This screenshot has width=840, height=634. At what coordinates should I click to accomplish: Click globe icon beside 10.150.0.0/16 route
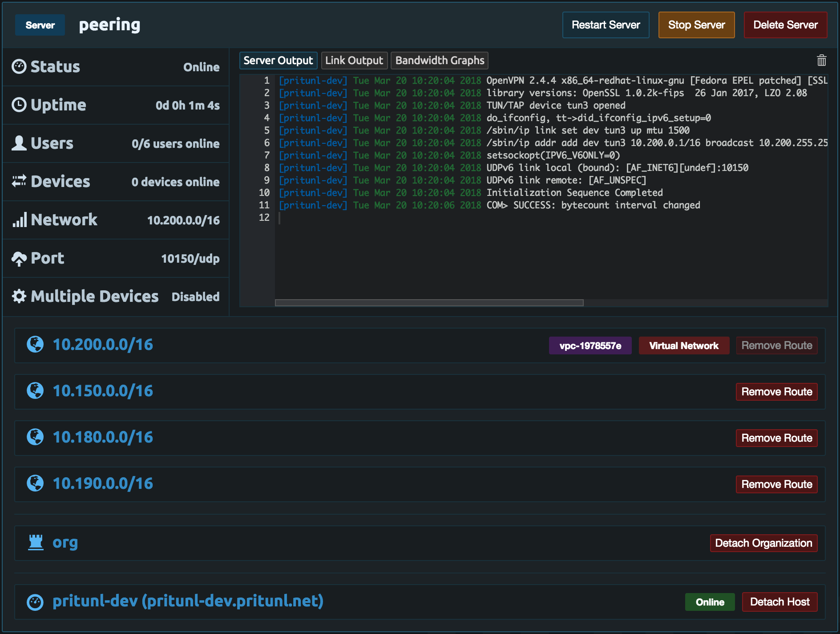pyautogui.click(x=35, y=391)
